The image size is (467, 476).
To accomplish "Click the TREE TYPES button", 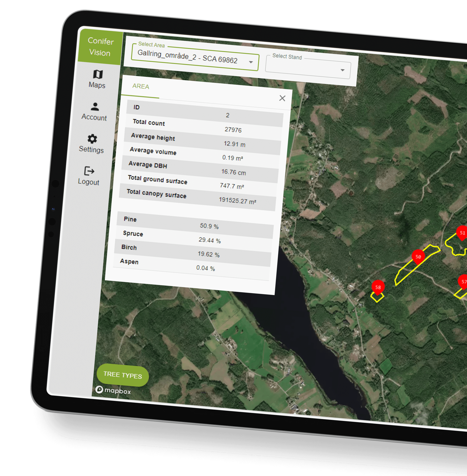I will click(x=123, y=375).
